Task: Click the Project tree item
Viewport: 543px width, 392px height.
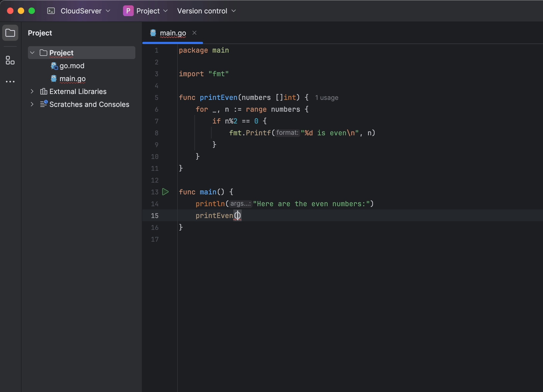Action: (x=61, y=52)
